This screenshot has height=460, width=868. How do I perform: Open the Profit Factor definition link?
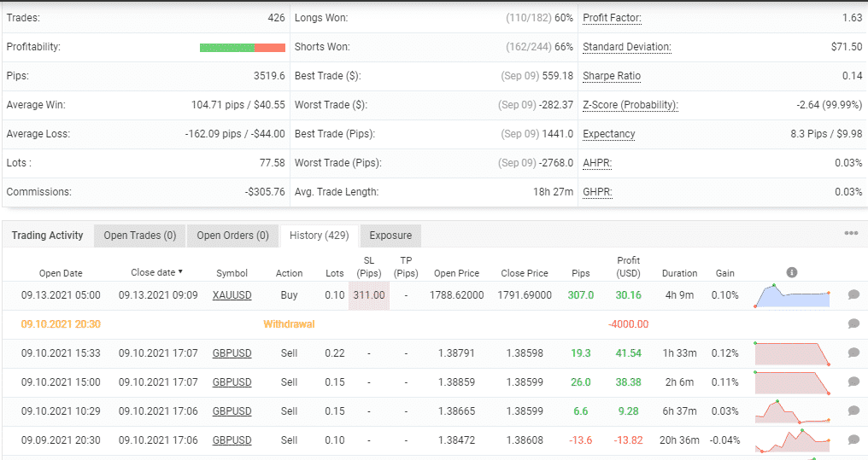(x=612, y=18)
